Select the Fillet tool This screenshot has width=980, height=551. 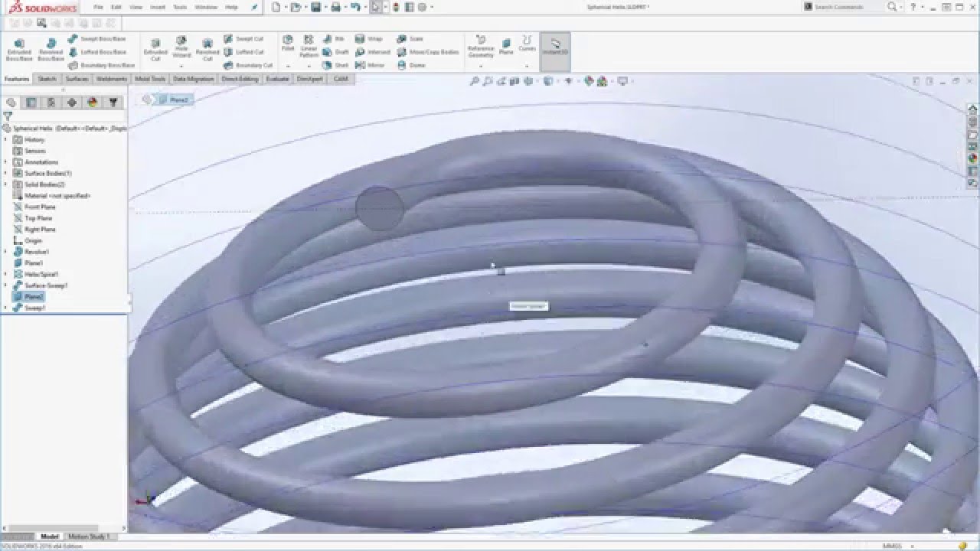[288, 43]
